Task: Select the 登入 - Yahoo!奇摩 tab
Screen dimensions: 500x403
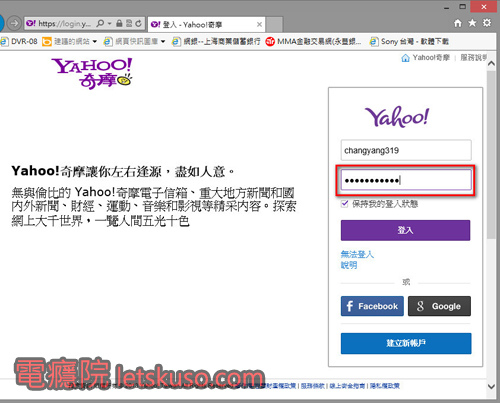Action: click(x=206, y=25)
